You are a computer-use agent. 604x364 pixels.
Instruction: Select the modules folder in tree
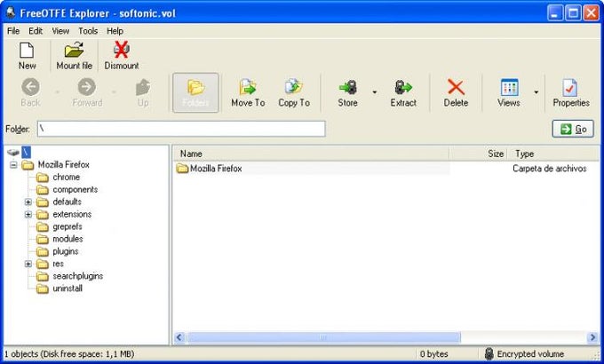coord(68,239)
